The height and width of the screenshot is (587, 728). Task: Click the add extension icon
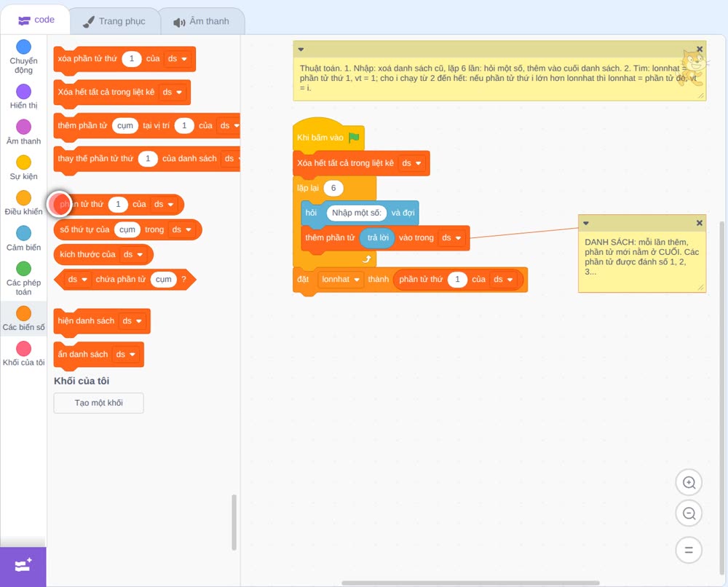pos(23,566)
